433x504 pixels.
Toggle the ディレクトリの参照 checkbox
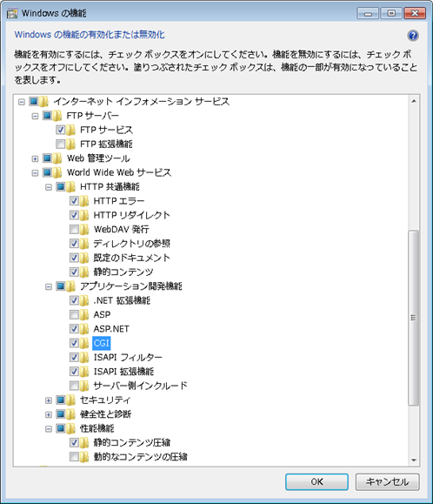(74, 244)
